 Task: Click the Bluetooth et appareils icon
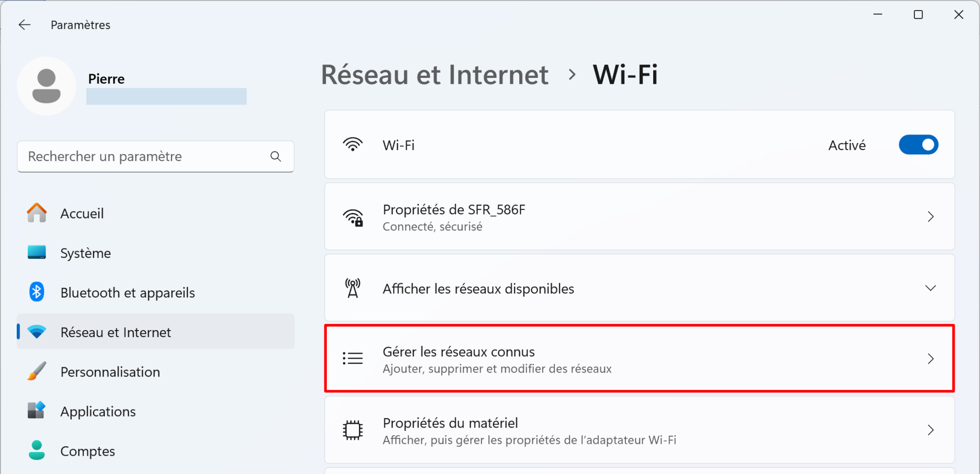(36, 291)
